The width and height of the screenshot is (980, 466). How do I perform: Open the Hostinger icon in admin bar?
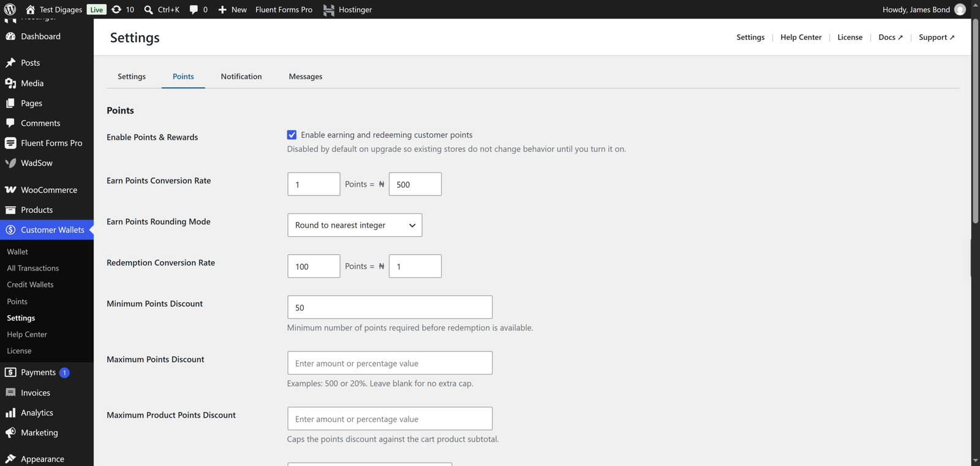[329, 10]
